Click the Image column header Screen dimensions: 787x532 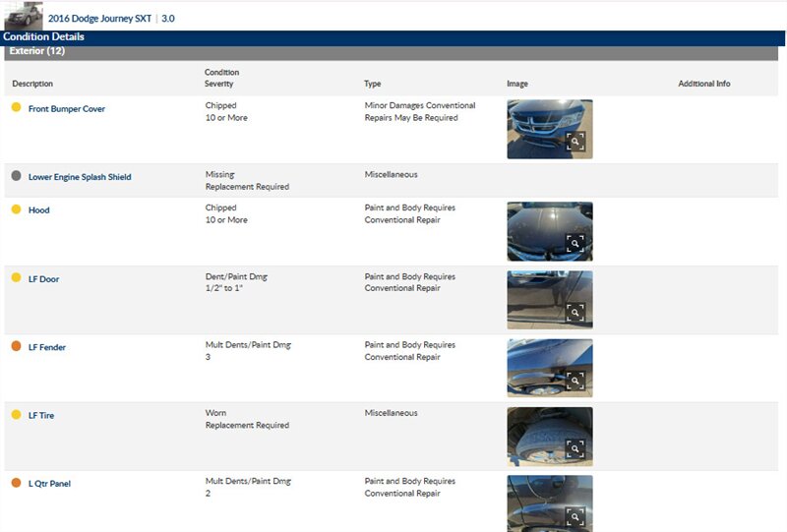coord(517,84)
